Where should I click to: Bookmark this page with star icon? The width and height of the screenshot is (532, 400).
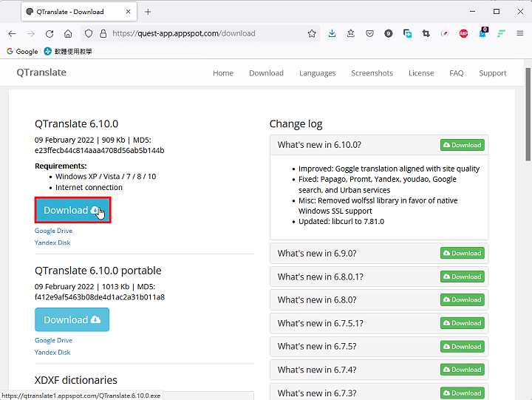(312, 33)
